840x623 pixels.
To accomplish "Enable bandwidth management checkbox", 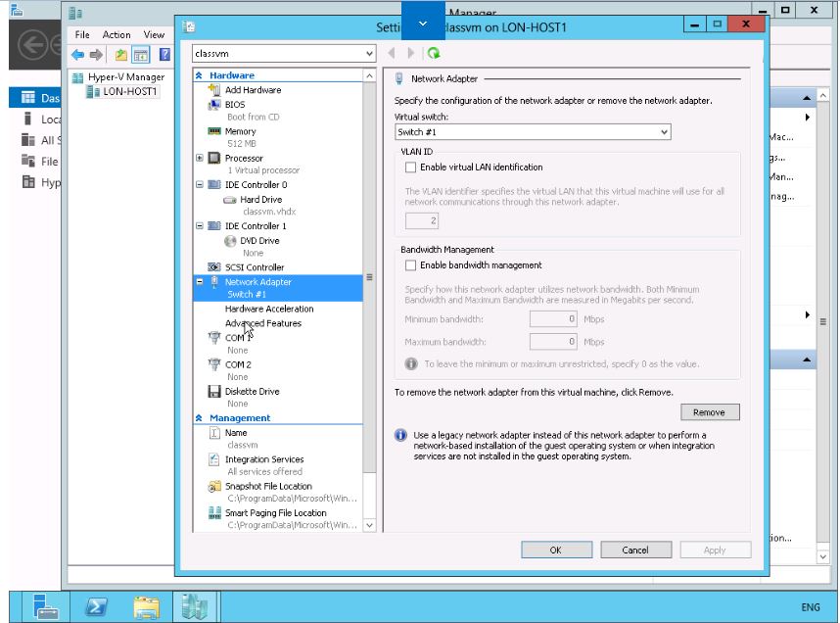I will (411, 265).
